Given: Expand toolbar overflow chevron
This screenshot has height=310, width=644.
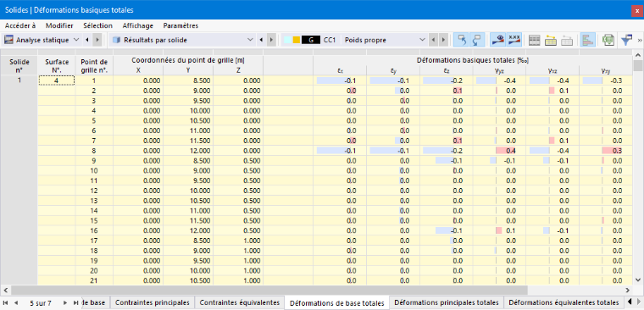Looking at the screenshot, I should pos(640,41).
